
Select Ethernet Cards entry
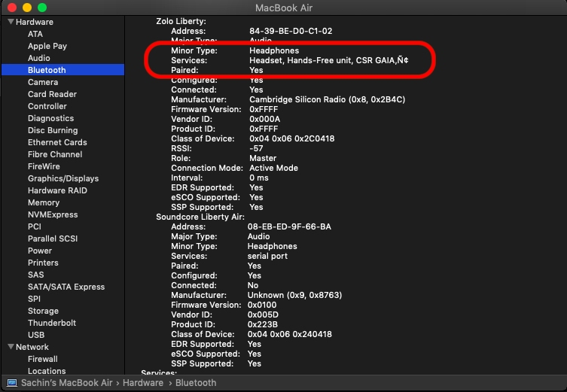[57, 142]
